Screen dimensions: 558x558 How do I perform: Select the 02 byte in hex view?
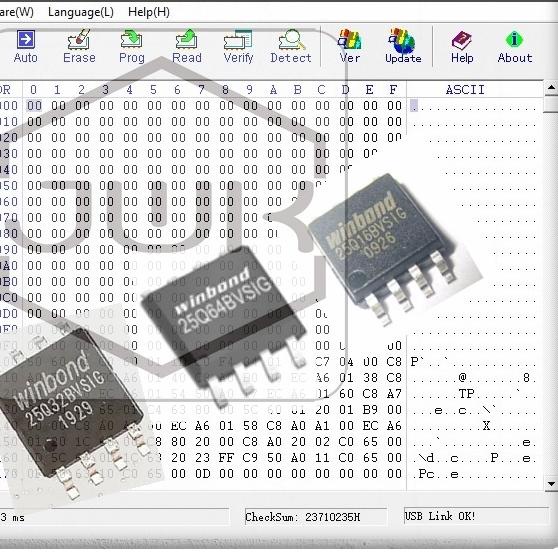point(322,442)
